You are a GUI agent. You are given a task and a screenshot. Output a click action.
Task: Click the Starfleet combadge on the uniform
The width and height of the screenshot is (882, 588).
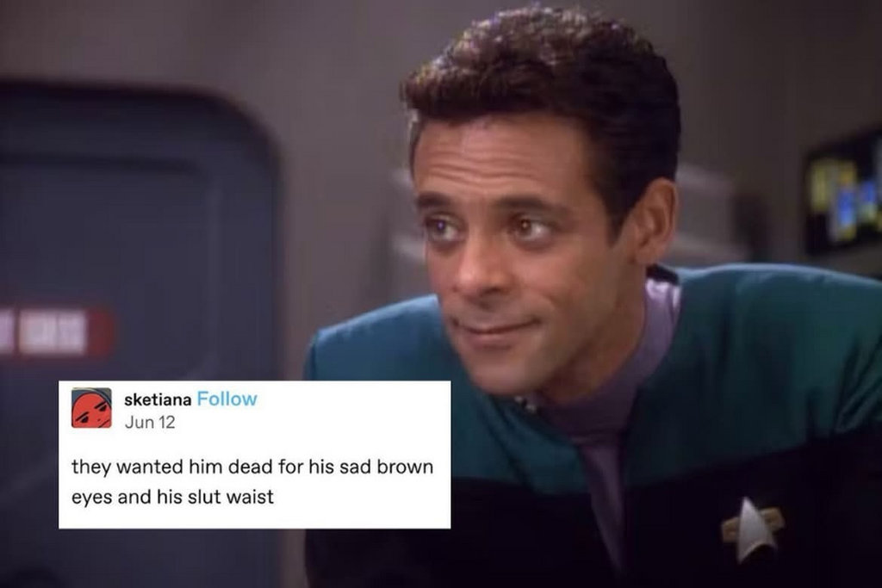click(x=753, y=529)
